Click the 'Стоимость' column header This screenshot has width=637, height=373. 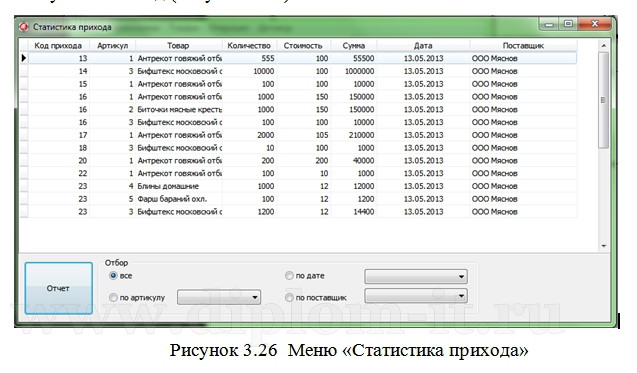pos(303,46)
